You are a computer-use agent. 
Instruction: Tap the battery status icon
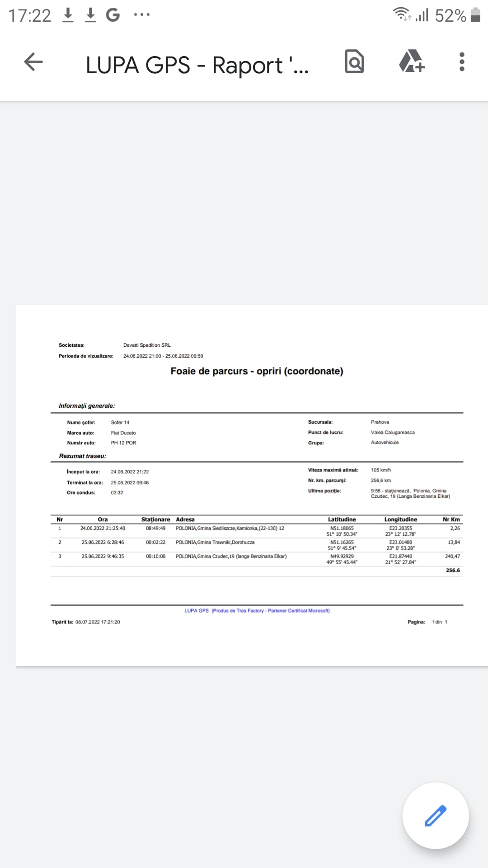(x=475, y=14)
